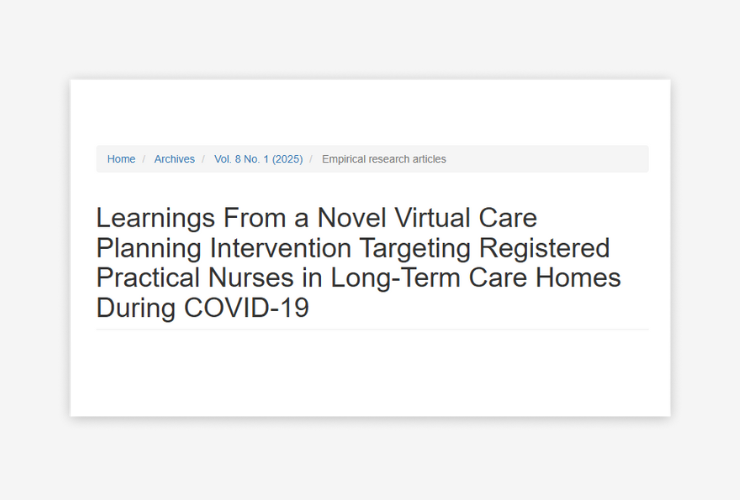This screenshot has height=500, width=740.
Task: Click the word "Learnings" in the title
Action: (155, 218)
